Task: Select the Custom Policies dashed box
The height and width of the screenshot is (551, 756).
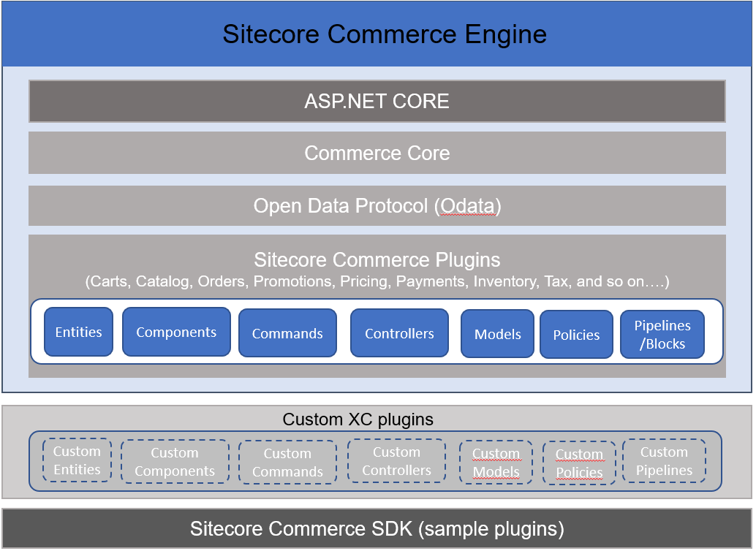Action: click(579, 463)
